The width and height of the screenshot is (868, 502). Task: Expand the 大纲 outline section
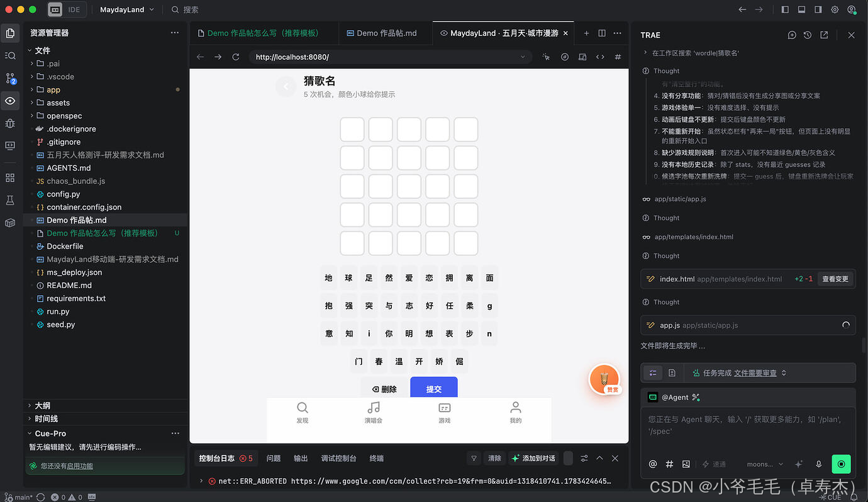coord(42,406)
